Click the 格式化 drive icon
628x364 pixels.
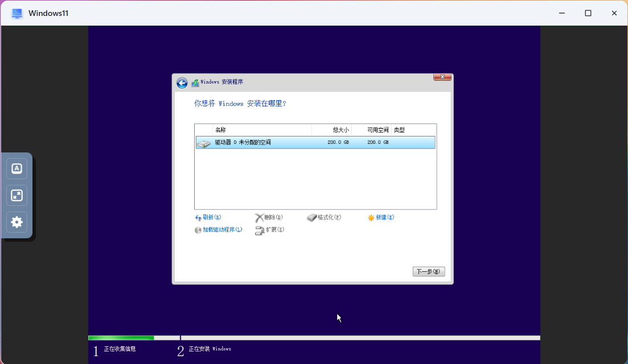point(311,218)
